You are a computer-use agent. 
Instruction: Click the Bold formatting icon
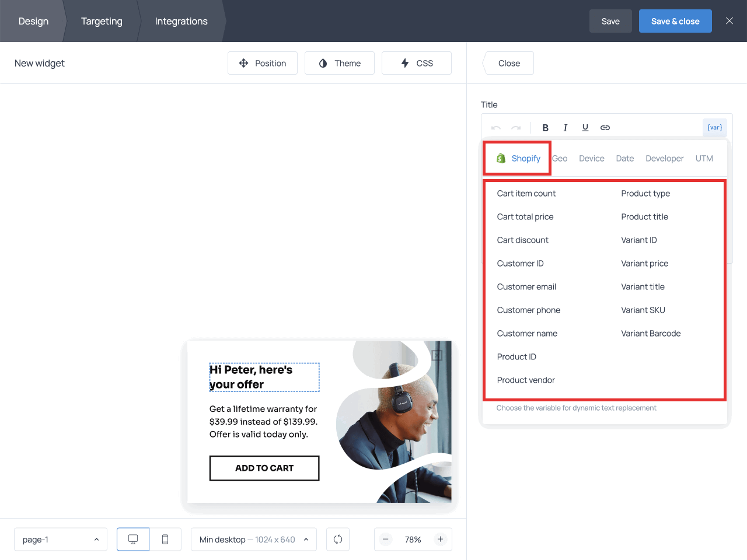(x=545, y=128)
